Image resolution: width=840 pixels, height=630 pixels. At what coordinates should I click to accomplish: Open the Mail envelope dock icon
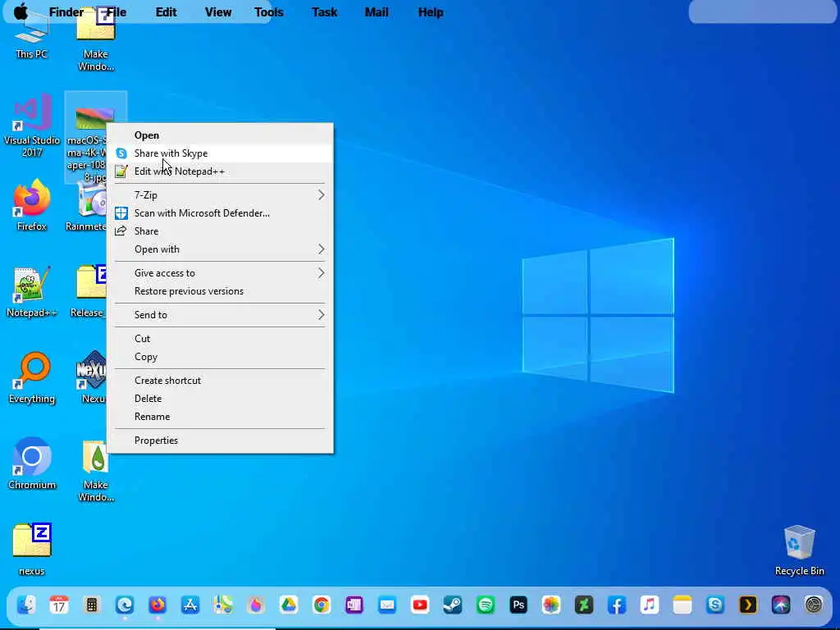[387, 605]
